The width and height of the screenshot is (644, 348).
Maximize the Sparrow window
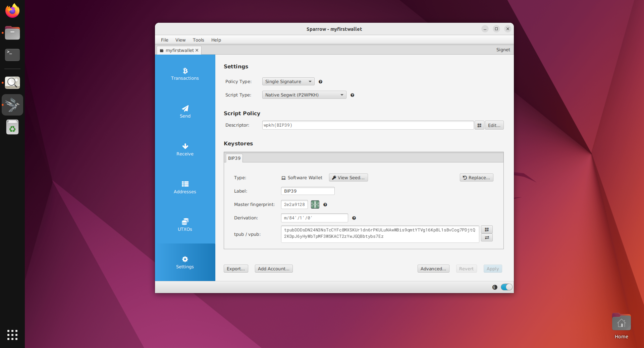pos(496,29)
